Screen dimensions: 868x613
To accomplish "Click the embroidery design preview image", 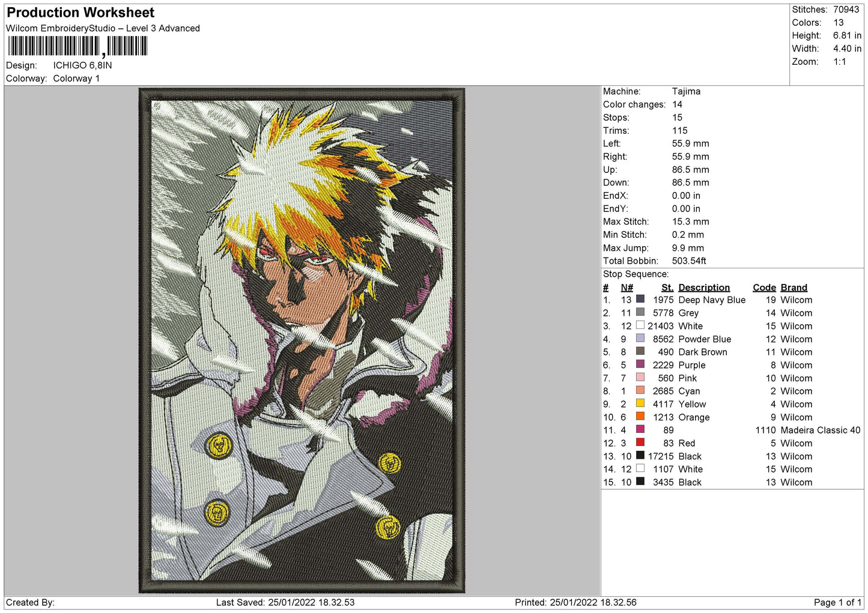I will tap(302, 340).
